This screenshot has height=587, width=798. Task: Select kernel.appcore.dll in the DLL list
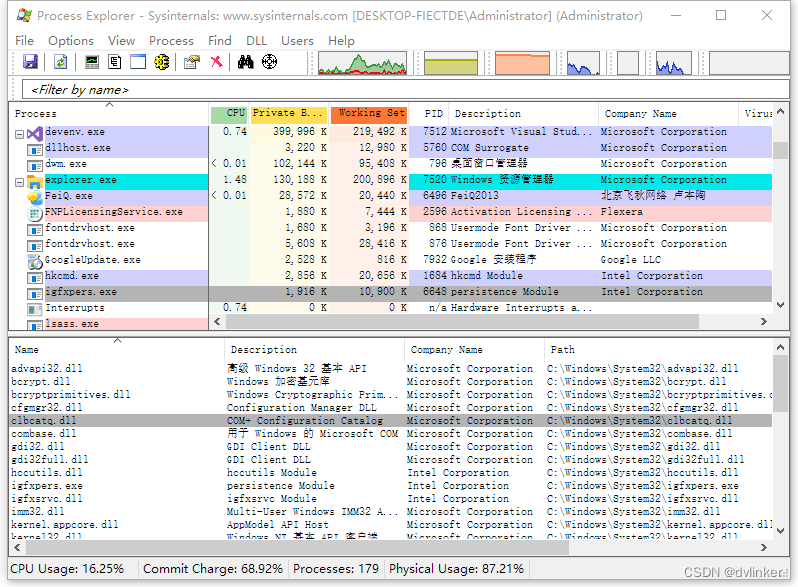pyautogui.click(x=391, y=525)
